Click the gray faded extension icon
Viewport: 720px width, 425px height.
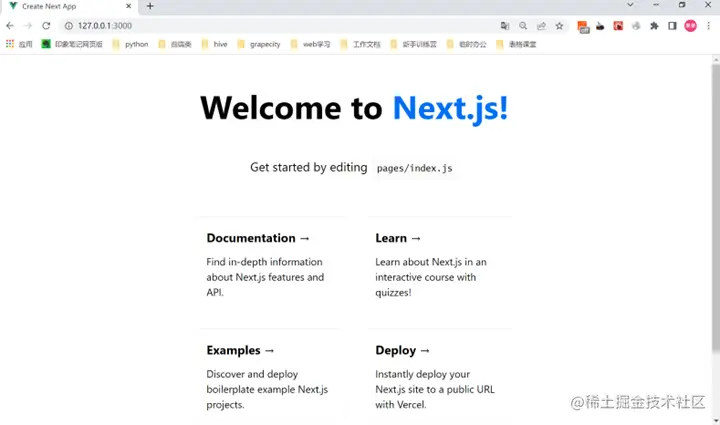pyautogui.click(x=636, y=26)
